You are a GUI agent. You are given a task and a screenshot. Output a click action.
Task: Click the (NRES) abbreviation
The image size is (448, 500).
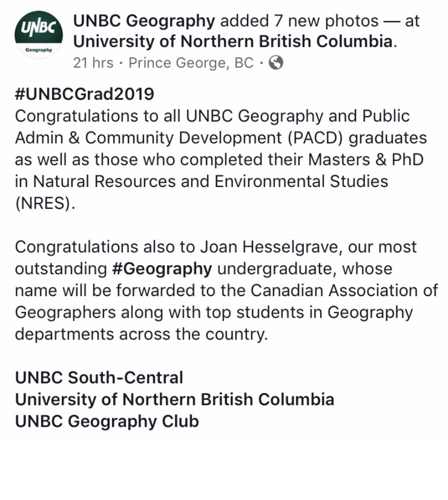44,203
